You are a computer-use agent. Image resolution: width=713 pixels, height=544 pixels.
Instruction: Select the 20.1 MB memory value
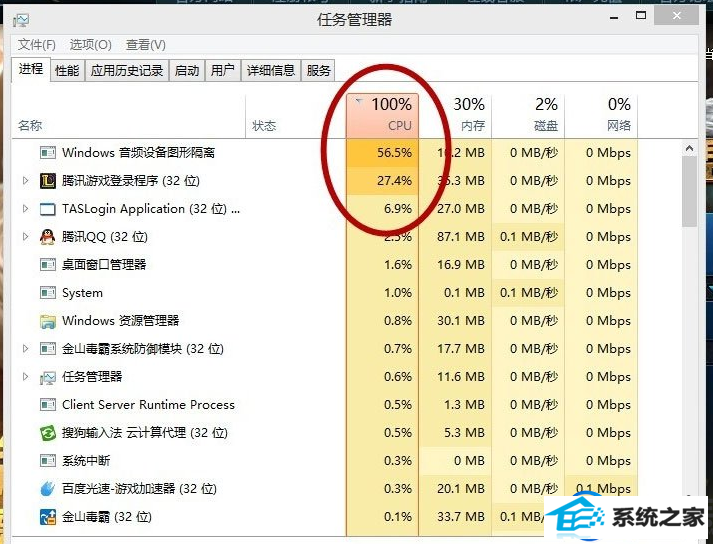[x=461, y=489]
